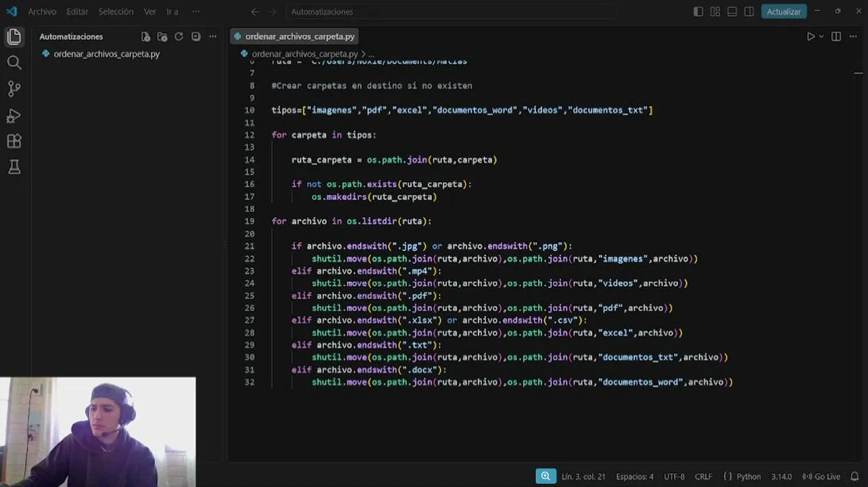Open the Ir a menu

172,11
